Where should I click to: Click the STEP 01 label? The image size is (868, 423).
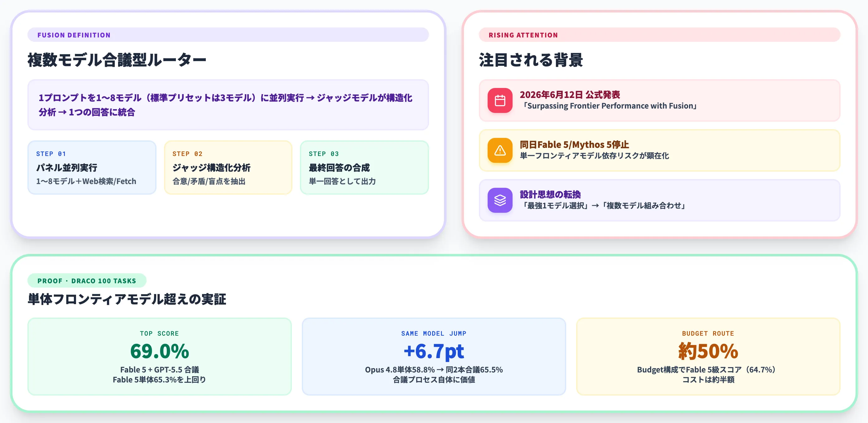coord(51,154)
